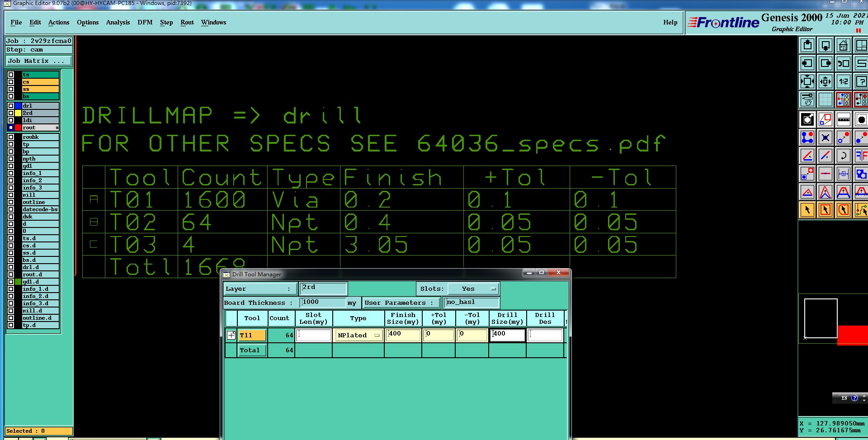Image resolution: width=868 pixels, height=440 pixels.
Task: Click the black box with white circle icon
Action: [807, 120]
